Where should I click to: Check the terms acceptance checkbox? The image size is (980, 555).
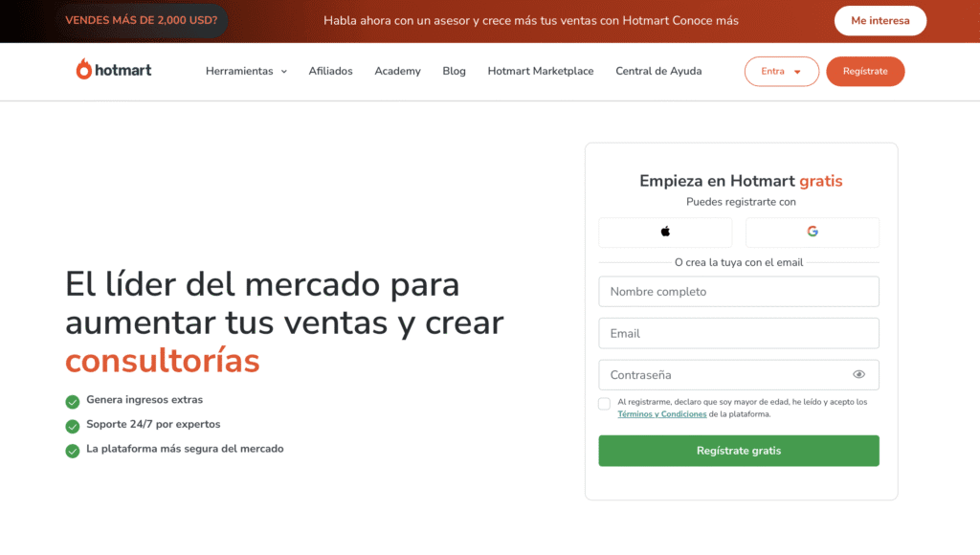click(x=605, y=404)
